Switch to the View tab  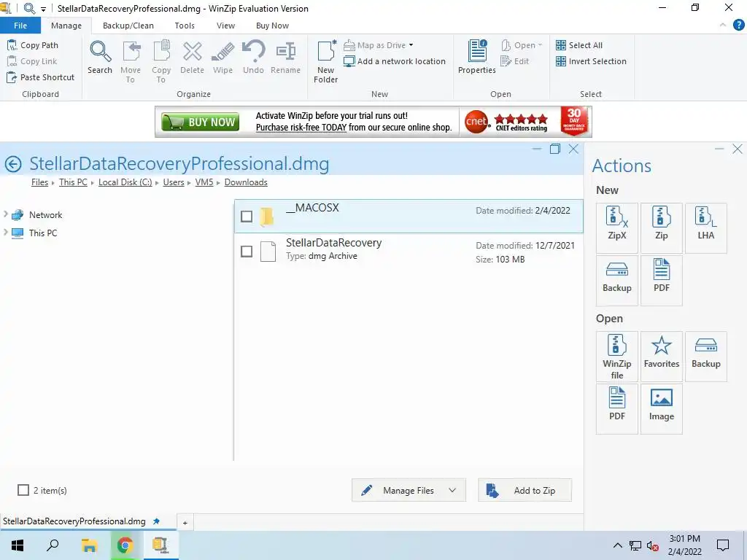226,26
